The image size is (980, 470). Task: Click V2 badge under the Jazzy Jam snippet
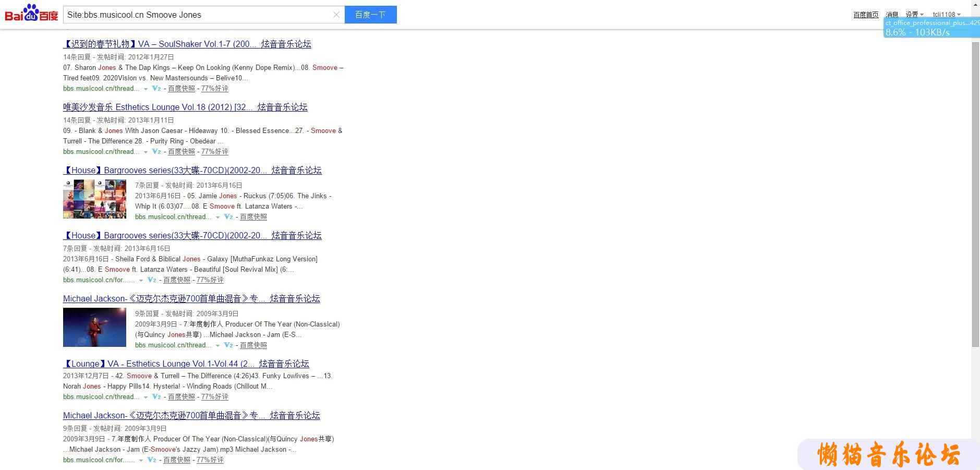coord(152,460)
